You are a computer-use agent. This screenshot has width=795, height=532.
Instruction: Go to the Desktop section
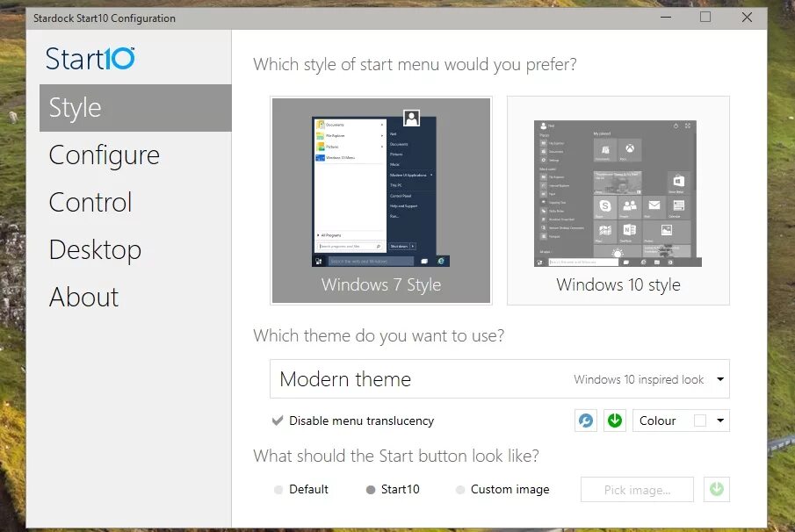tap(95, 250)
